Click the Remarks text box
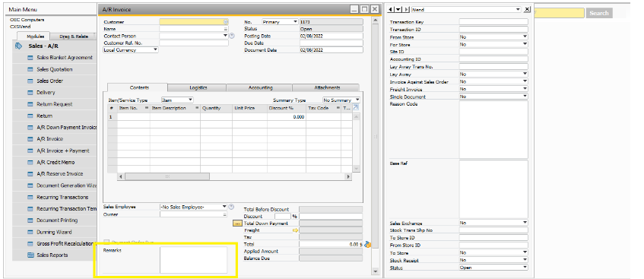Screen dimensions: 644x279 (193, 260)
